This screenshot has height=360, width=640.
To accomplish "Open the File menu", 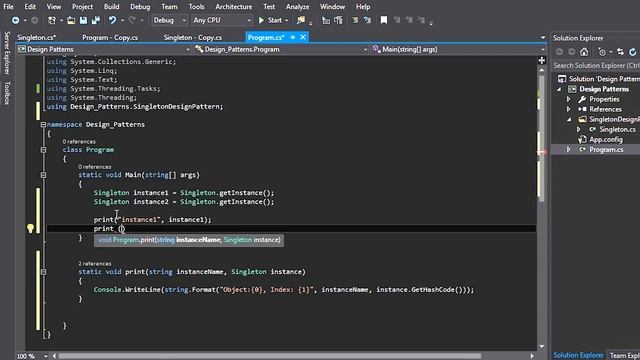I will pyautogui.click(x=8, y=7).
